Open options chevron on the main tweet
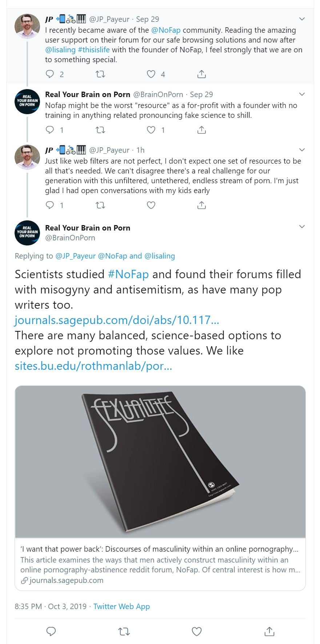320x644 pixels. tap(302, 227)
